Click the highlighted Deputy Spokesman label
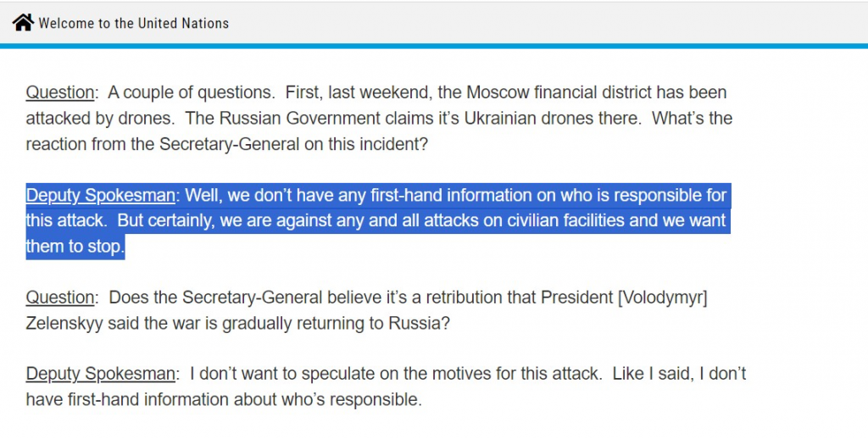Screen dimensions: 868x439 click(100, 196)
